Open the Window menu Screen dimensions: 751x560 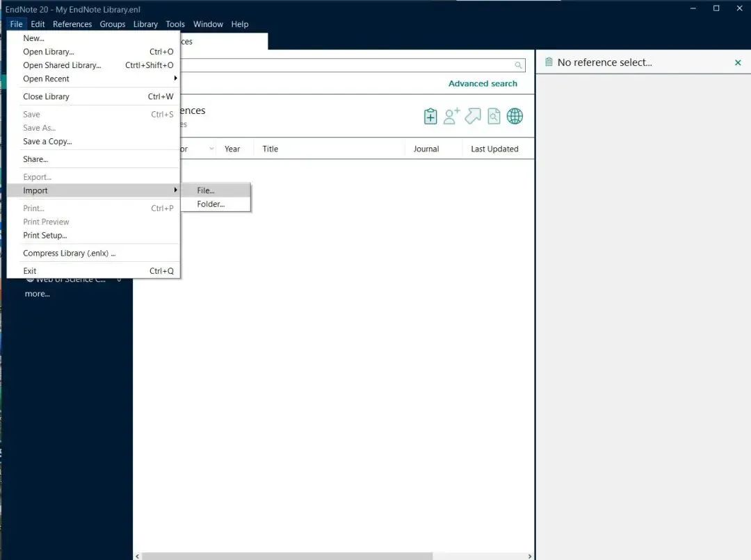(x=209, y=24)
